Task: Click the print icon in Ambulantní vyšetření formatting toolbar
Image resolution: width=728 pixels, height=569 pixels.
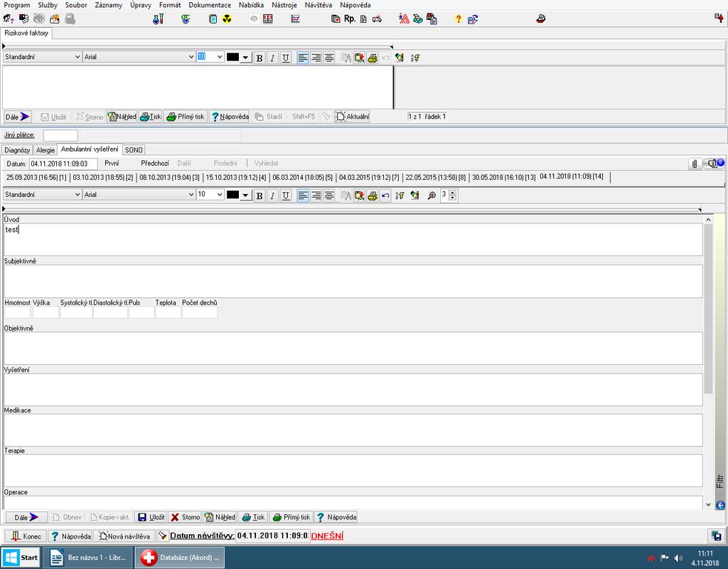Action: tap(373, 196)
